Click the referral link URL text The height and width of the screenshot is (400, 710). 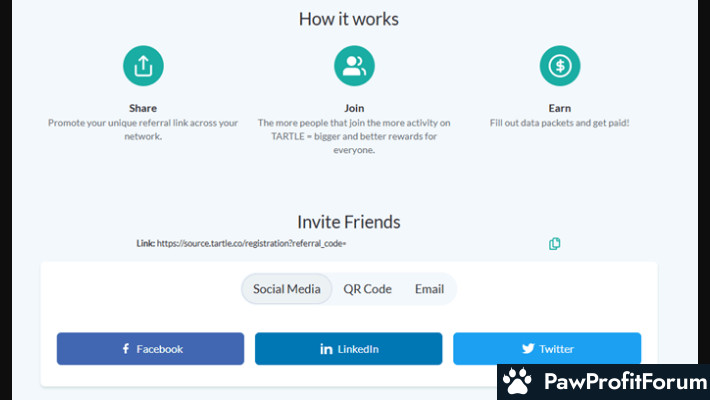coord(251,243)
